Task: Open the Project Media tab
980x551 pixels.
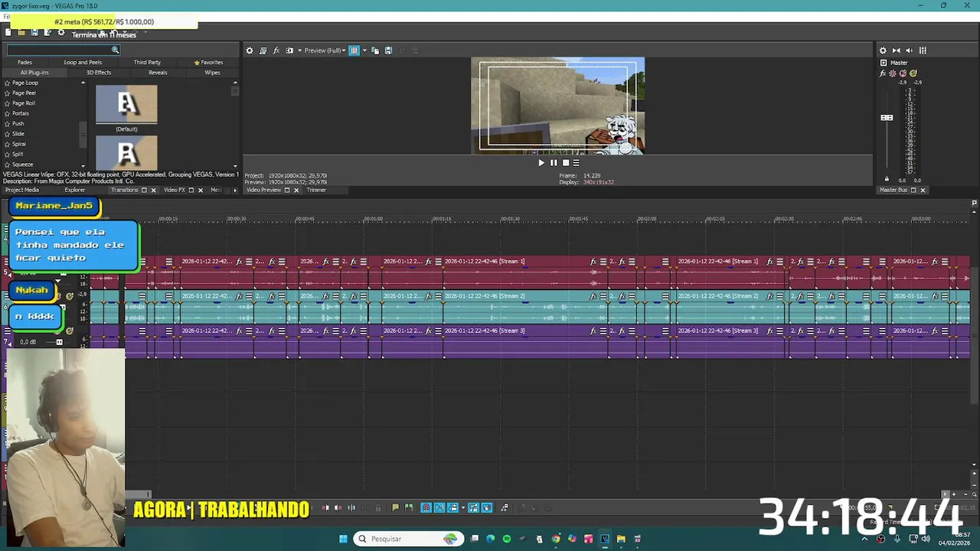Action: [22, 190]
